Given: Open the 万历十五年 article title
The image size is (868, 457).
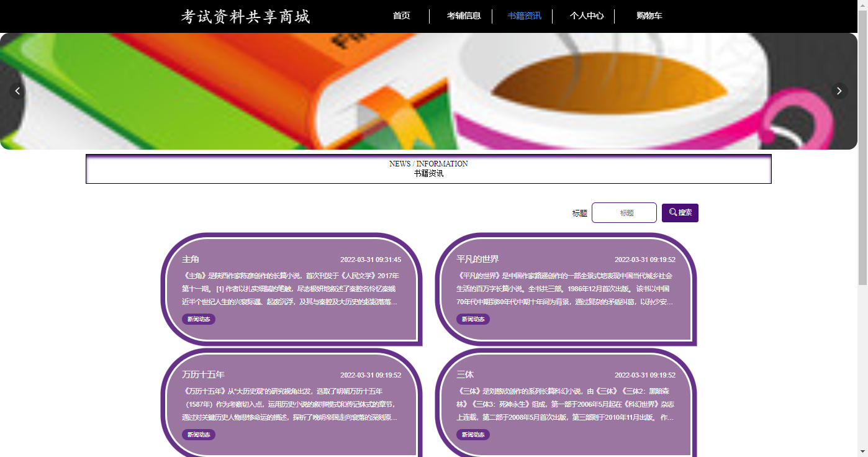Looking at the screenshot, I should pos(203,374).
